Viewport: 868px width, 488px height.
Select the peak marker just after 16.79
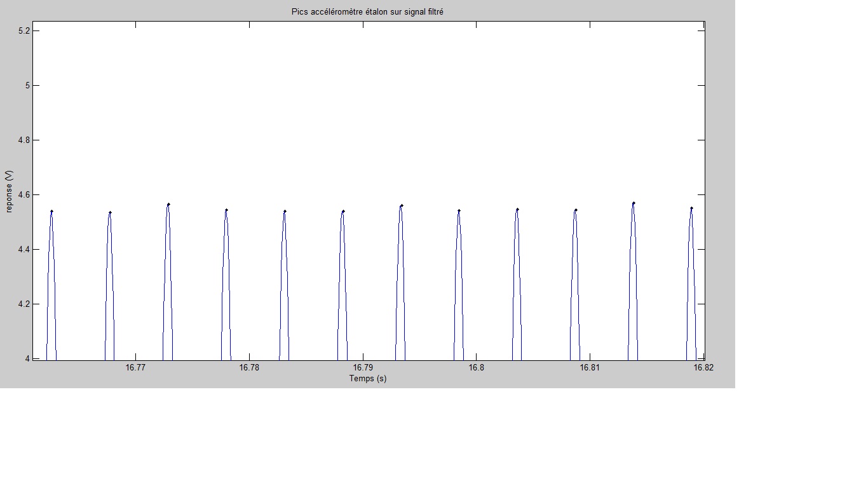(402, 205)
